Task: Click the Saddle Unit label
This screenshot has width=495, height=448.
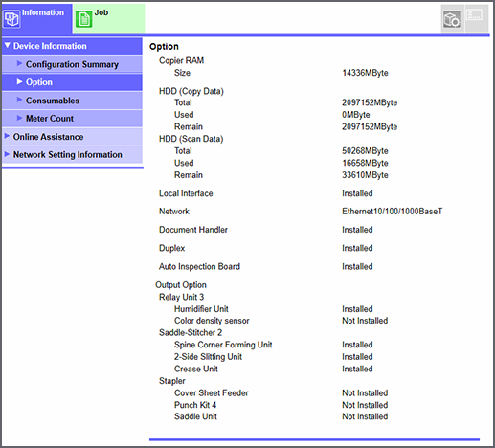Action: pos(195,416)
